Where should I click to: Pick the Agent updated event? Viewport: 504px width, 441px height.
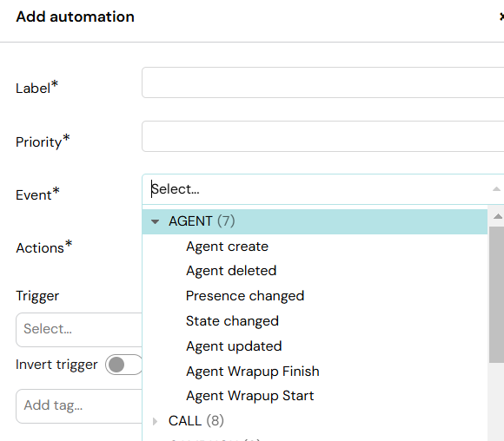coord(234,346)
